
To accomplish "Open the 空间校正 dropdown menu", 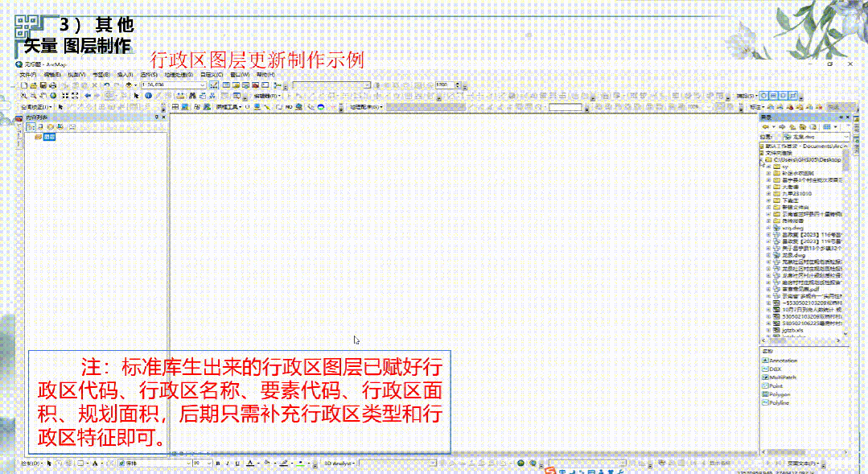I will pos(36,107).
